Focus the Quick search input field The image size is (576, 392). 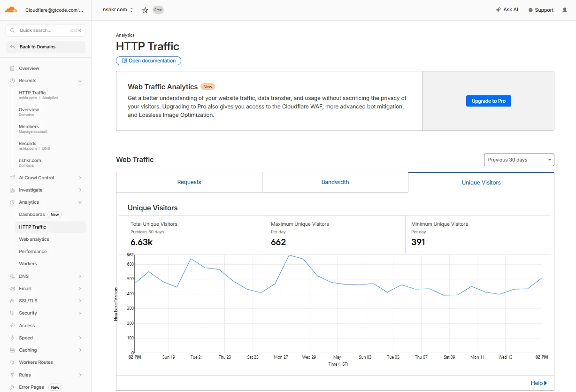[46, 31]
